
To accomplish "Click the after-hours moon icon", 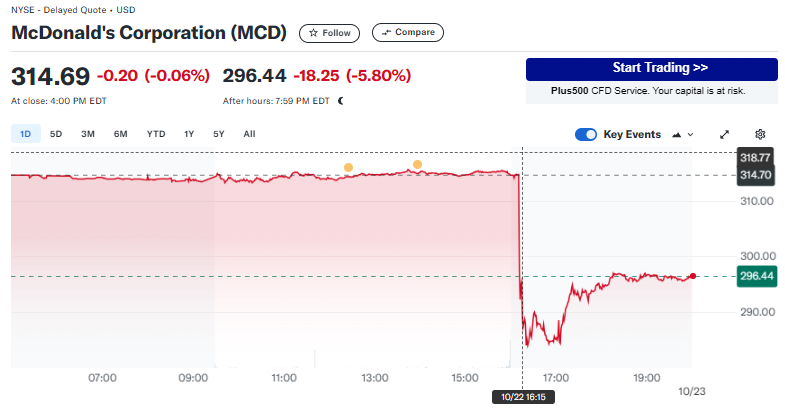I will (341, 100).
